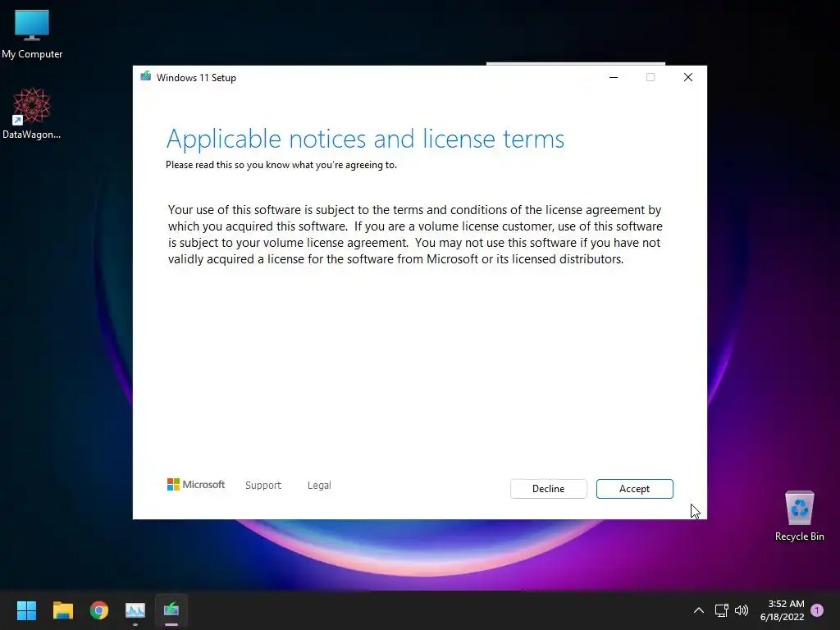Screen dimensions: 840x630
Task: Click the Microsoft logo in setup
Action: (196, 484)
